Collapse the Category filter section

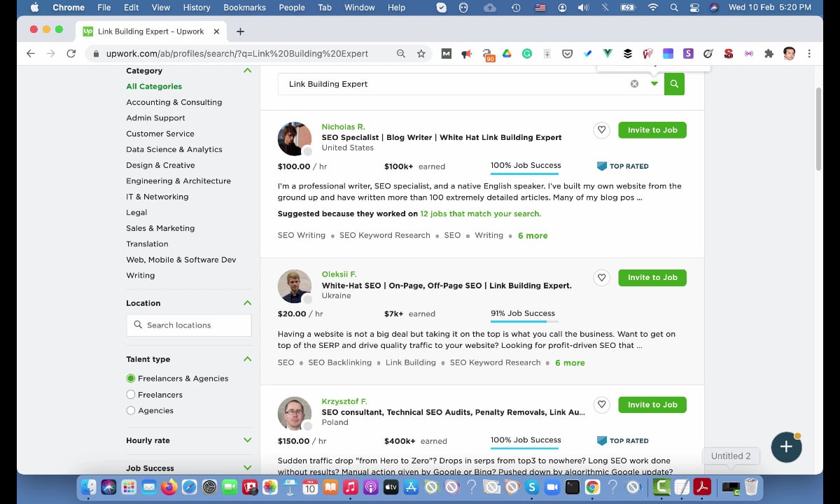(x=247, y=71)
